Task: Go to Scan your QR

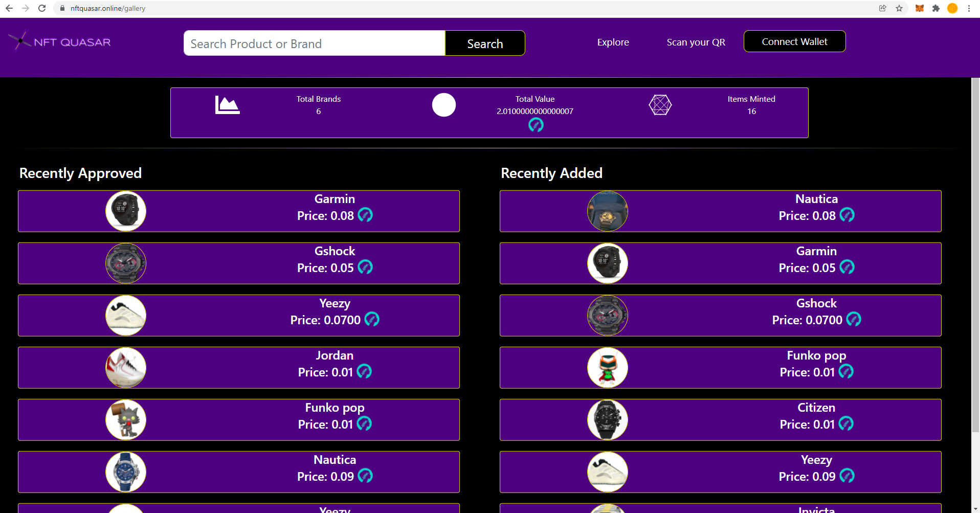Action: click(696, 42)
